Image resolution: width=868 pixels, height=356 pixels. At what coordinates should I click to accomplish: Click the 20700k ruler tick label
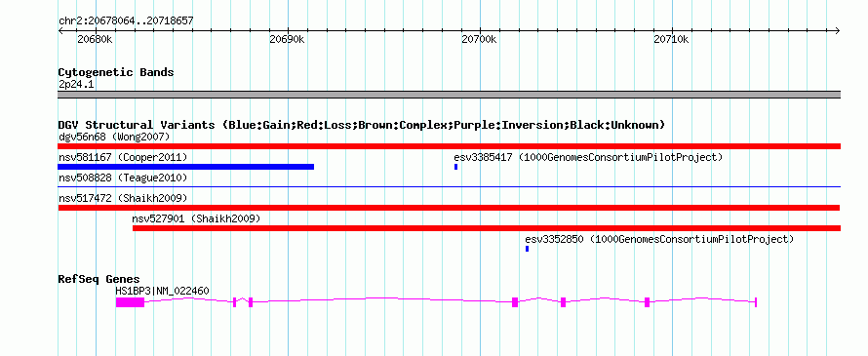pos(480,39)
